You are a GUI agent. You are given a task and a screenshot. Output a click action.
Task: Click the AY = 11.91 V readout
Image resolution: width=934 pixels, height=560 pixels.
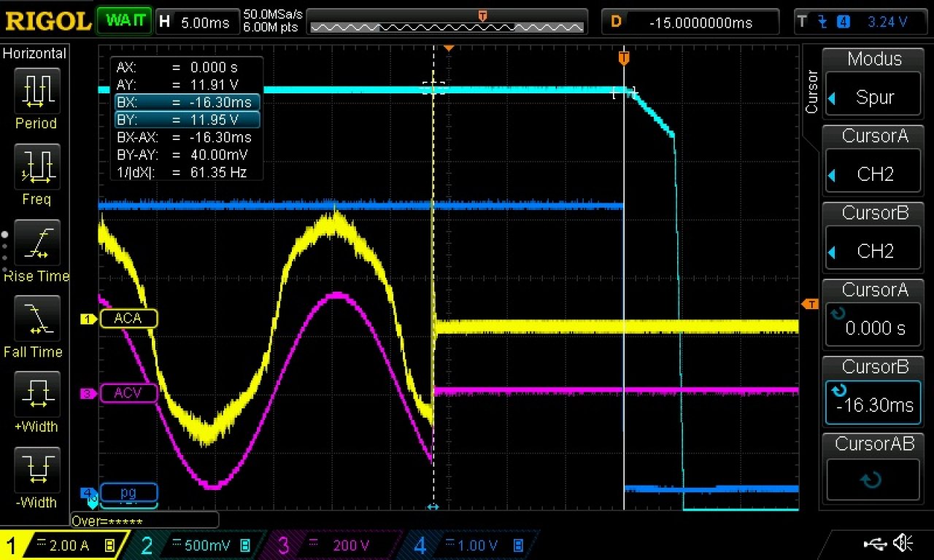(178, 84)
